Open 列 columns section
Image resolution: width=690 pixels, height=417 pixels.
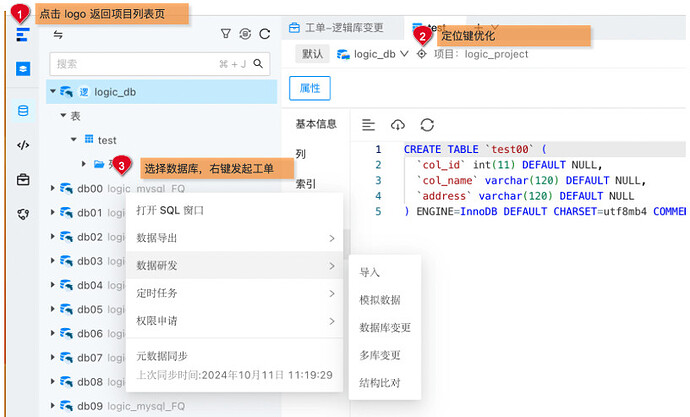tap(301, 154)
